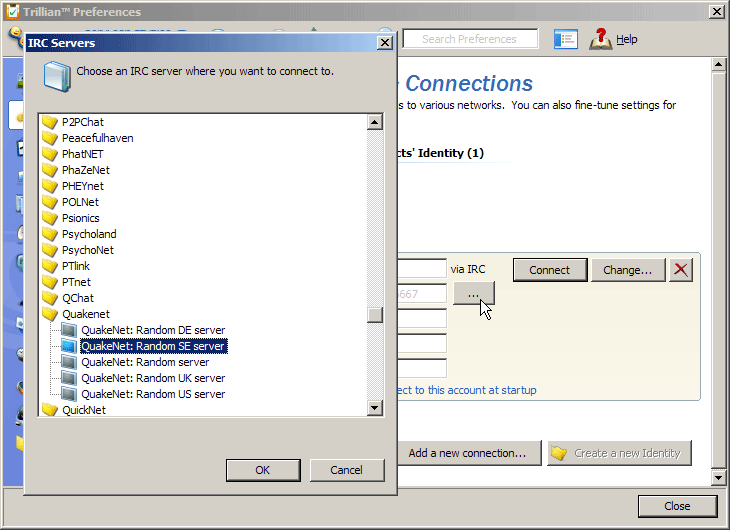Click the Connect button in Preferences
730x530 pixels.
[550, 270]
